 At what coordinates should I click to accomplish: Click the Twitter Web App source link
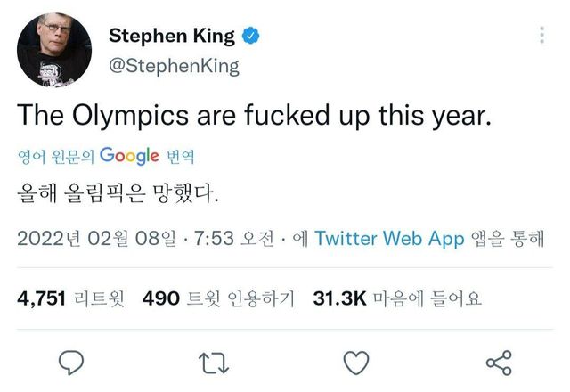[389, 238]
